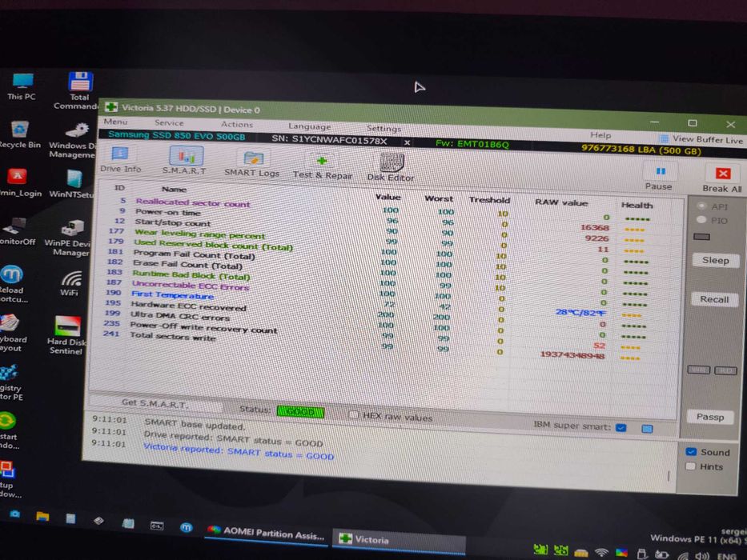This screenshot has height=560, width=747.
Task: Click the Health column header
Action: click(x=637, y=206)
